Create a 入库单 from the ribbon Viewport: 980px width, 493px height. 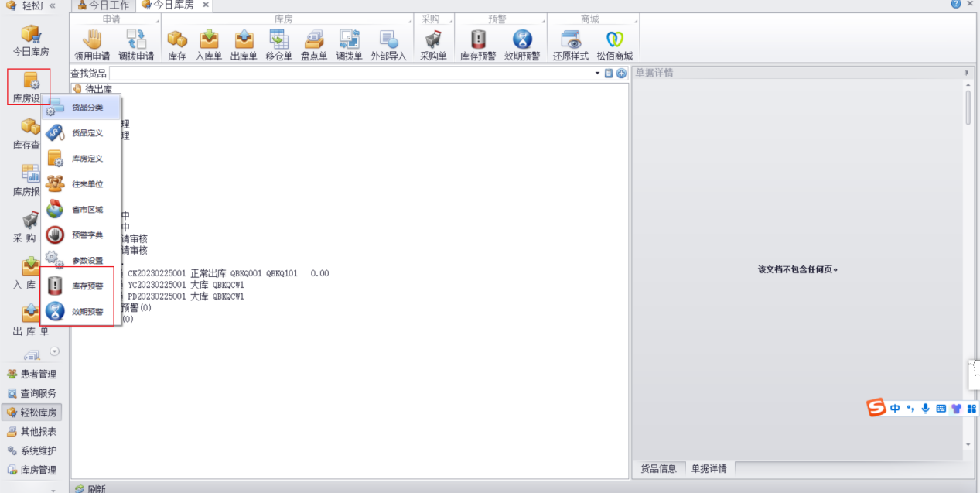coord(209,45)
